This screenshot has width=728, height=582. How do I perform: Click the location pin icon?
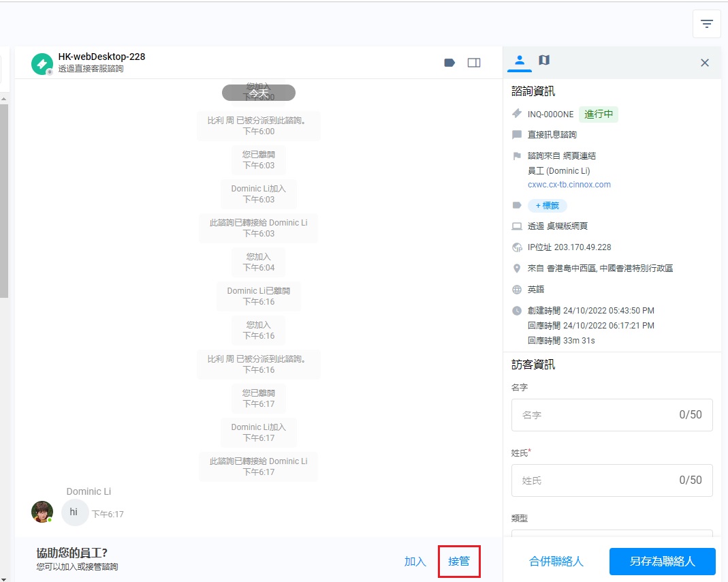pos(517,268)
